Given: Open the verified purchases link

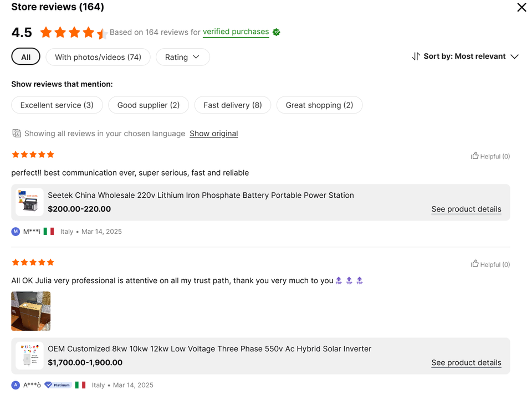Looking at the screenshot, I should (x=236, y=32).
